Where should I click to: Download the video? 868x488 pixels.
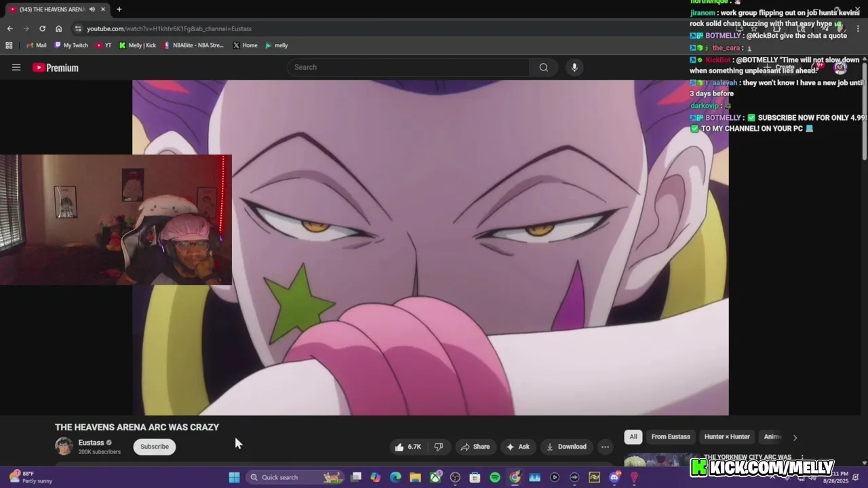coord(566,447)
